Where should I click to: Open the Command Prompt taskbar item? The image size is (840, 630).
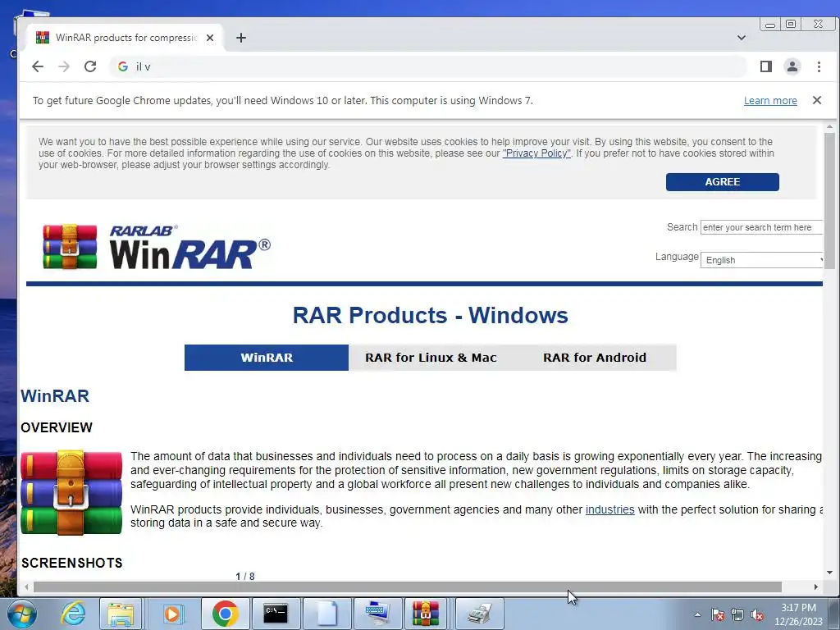point(276,614)
